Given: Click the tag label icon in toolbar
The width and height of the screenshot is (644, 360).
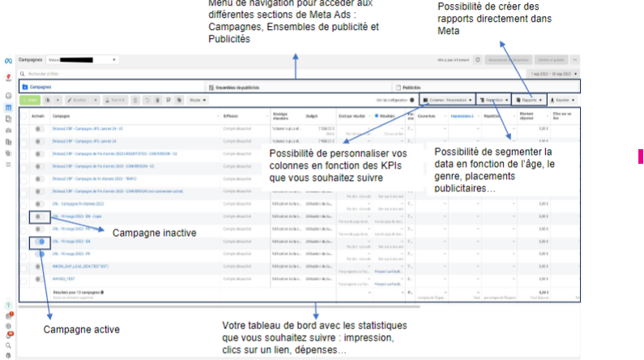Looking at the screenshot, I should [179, 100].
